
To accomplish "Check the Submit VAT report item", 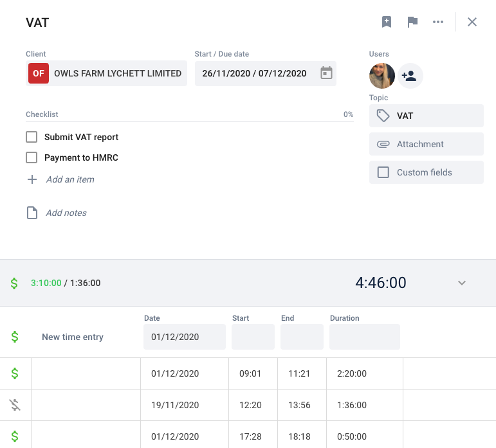I will coord(32,137).
